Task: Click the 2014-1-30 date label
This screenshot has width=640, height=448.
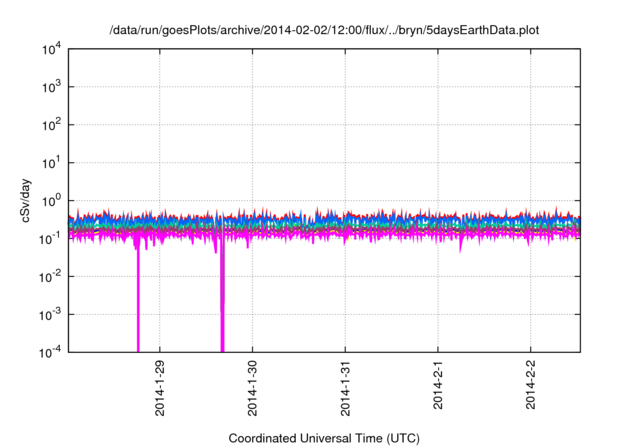Action: point(252,388)
